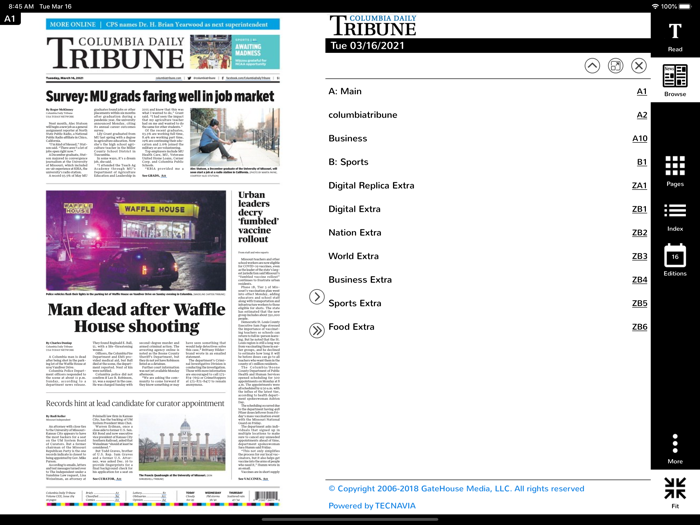Image resolution: width=700 pixels, height=525 pixels.
Task: Click page link ZB4
Action: pos(639,280)
